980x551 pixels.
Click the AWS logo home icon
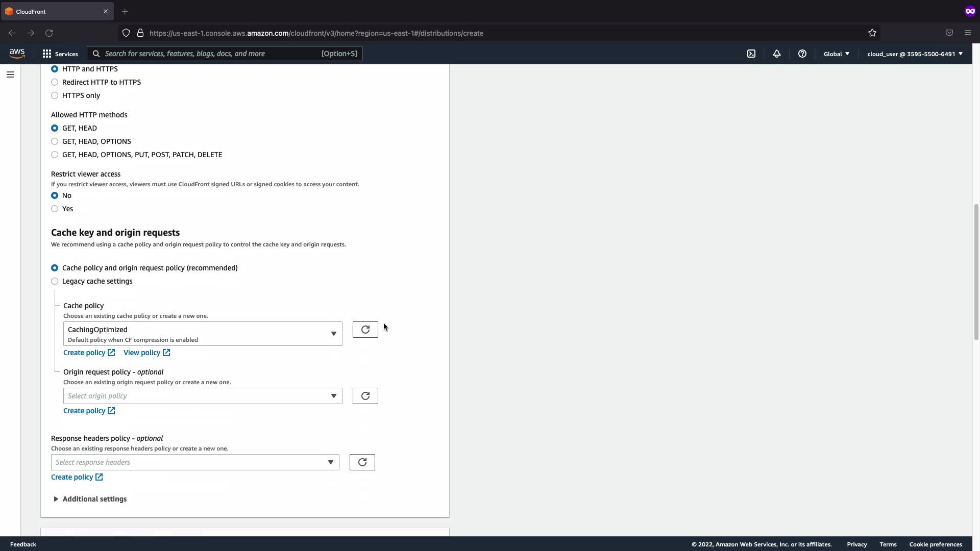coord(17,54)
